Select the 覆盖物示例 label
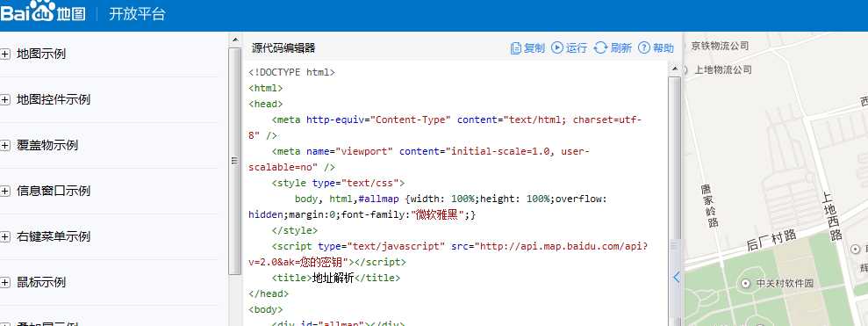The width and height of the screenshot is (868, 326). click(47, 145)
